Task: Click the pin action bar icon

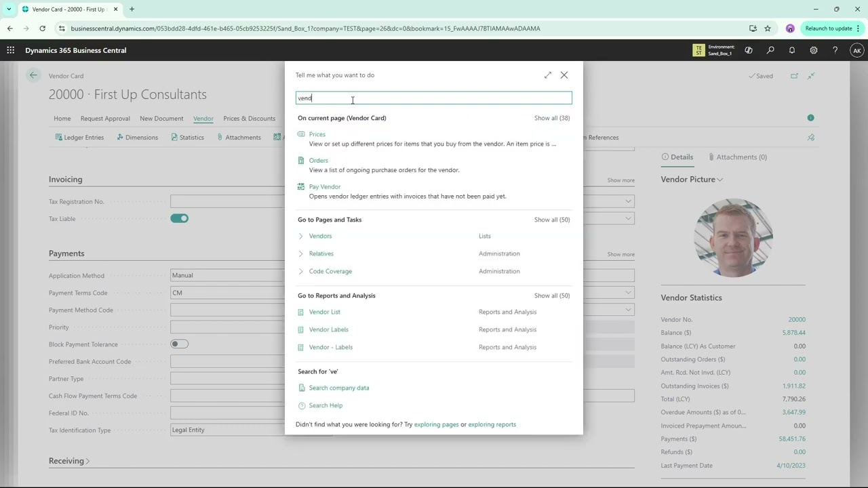Action: pyautogui.click(x=811, y=138)
